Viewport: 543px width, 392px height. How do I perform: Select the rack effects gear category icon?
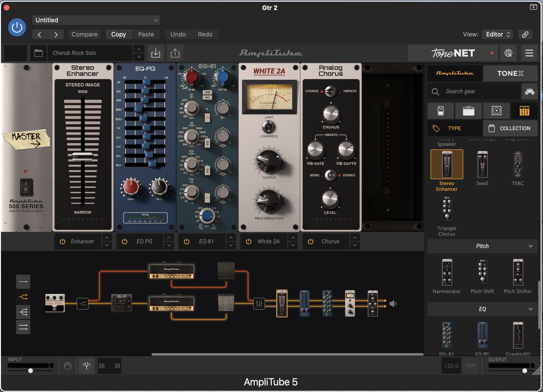point(524,111)
